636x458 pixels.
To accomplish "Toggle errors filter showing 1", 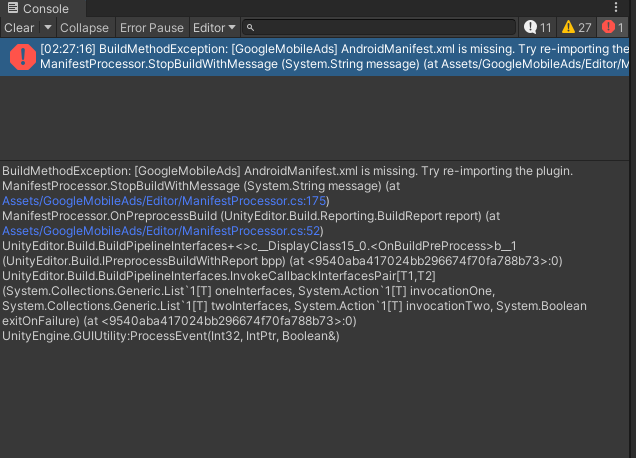I will (612, 28).
